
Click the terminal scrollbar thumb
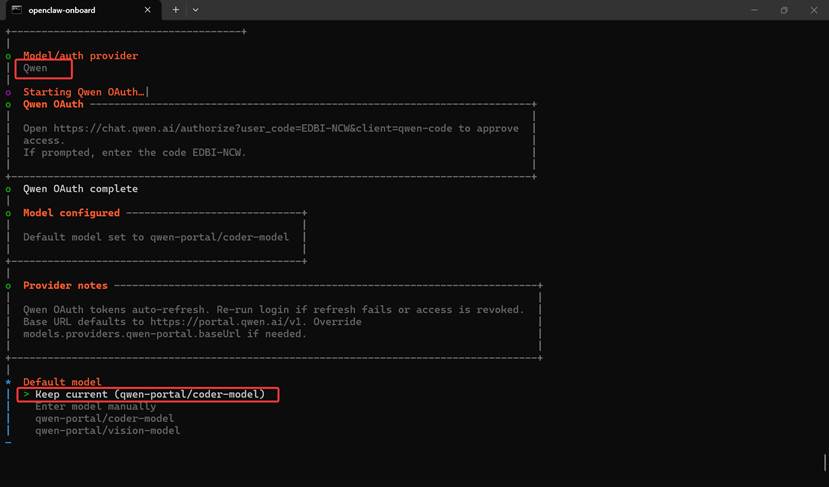(x=825, y=462)
